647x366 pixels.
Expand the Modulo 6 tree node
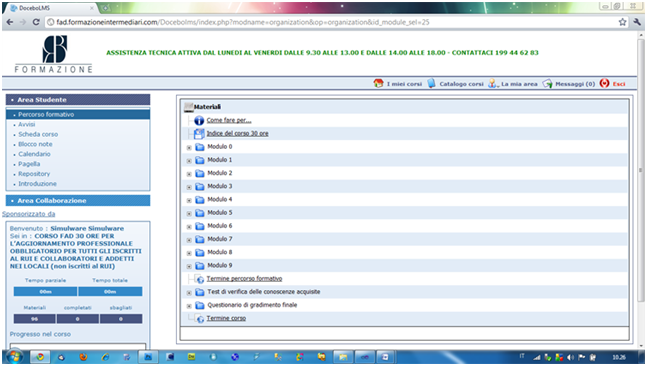click(189, 227)
